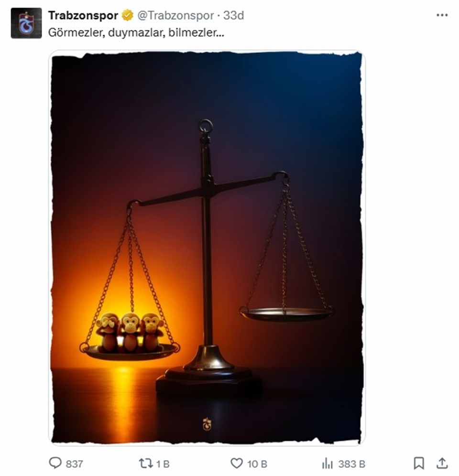Share the tweet using the upload arrow icon
459x476 pixels.
(442, 463)
